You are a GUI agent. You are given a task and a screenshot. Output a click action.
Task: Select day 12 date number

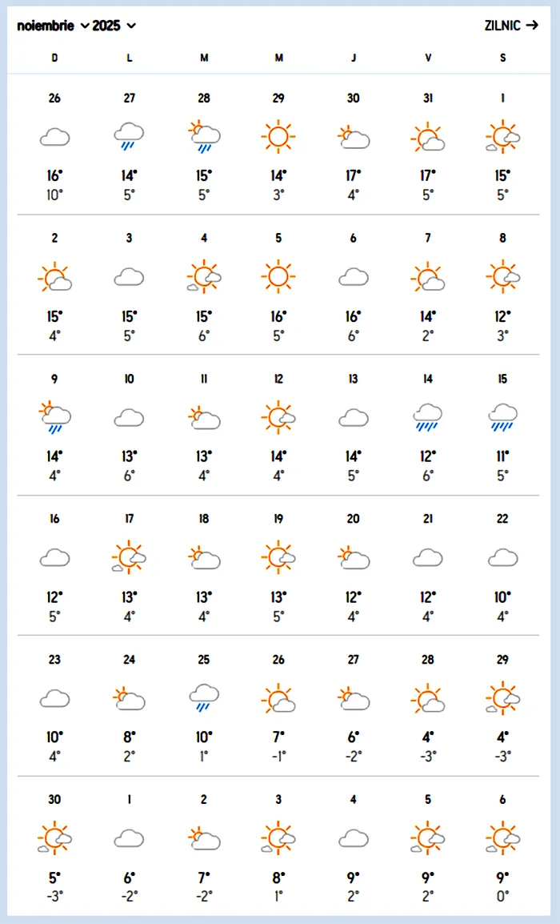click(278, 379)
